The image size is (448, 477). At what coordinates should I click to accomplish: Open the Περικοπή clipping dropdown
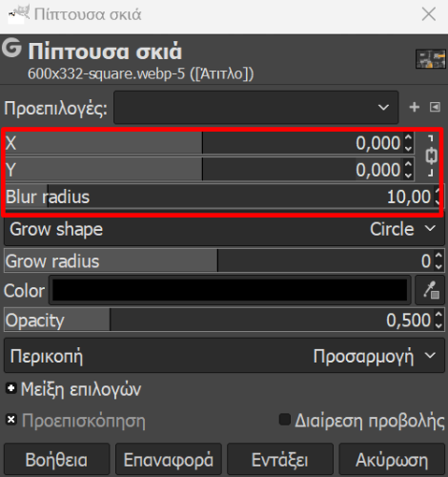coord(224,356)
